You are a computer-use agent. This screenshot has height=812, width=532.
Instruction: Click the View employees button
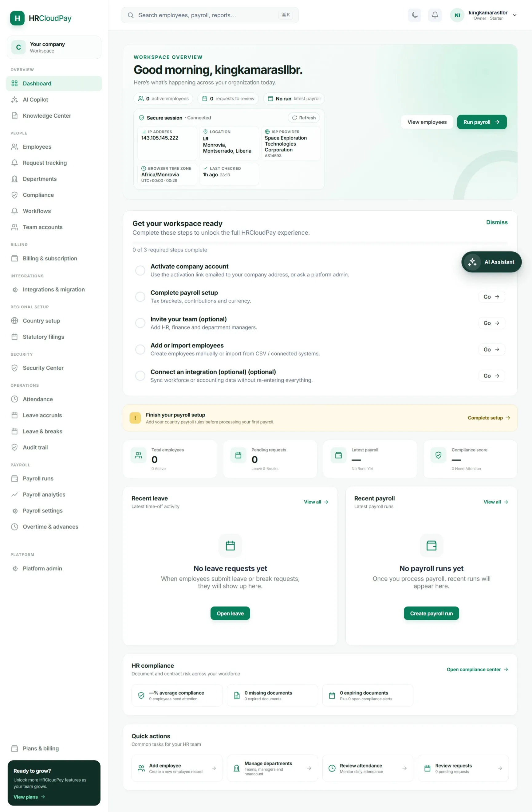[427, 122]
